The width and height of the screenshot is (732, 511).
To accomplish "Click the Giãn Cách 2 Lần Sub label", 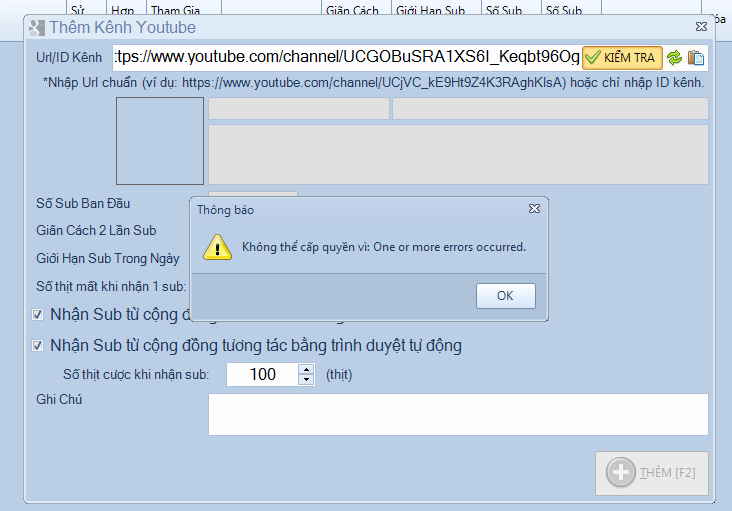I will pyautogui.click(x=96, y=231).
